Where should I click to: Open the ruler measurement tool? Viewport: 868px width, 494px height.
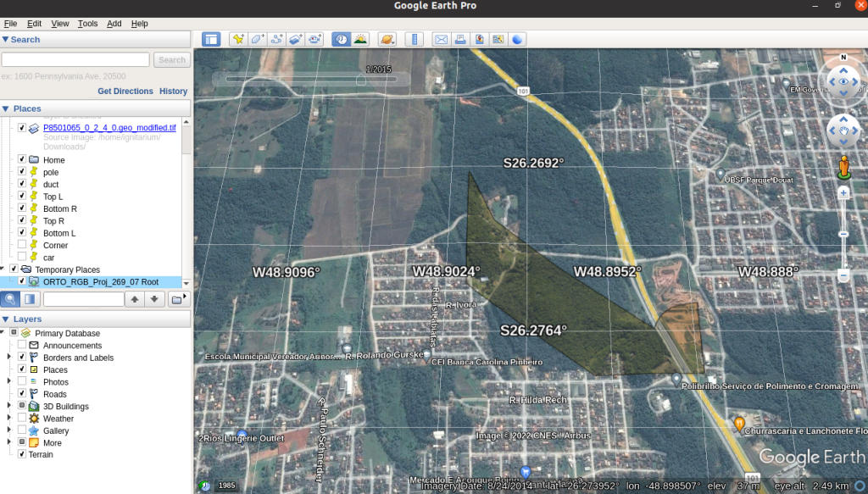click(414, 39)
